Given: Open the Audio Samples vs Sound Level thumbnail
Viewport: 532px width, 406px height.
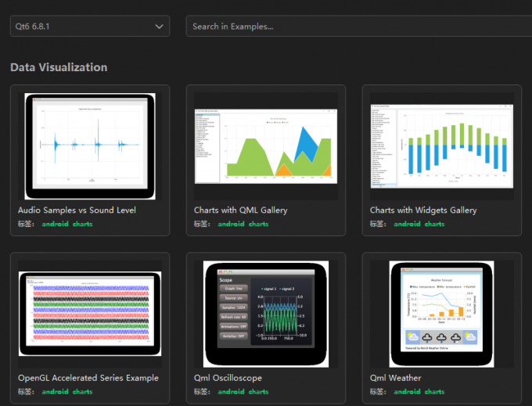Looking at the screenshot, I should click(x=90, y=146).
